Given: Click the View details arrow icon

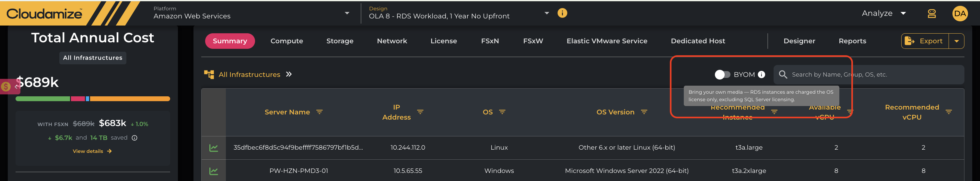Looking at the screenshot, I should pyautogui.click(x=109, y=151).
